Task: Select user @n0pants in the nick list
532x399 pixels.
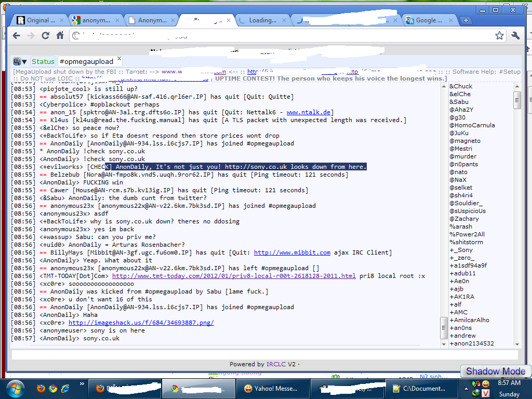Action: click(463, 164)
